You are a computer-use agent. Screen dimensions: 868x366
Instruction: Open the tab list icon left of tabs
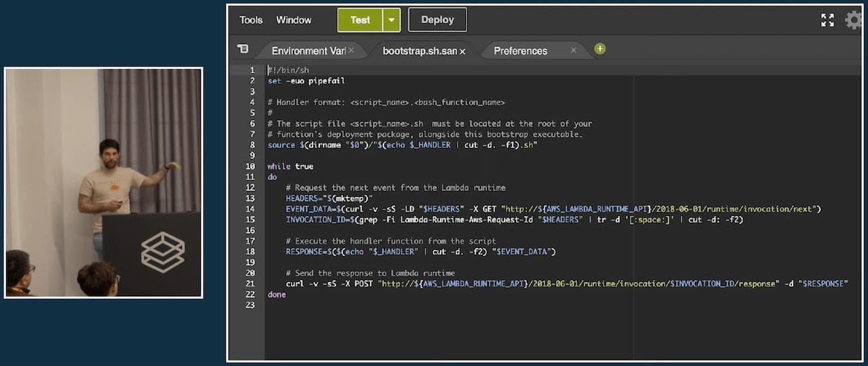[243, 49]
